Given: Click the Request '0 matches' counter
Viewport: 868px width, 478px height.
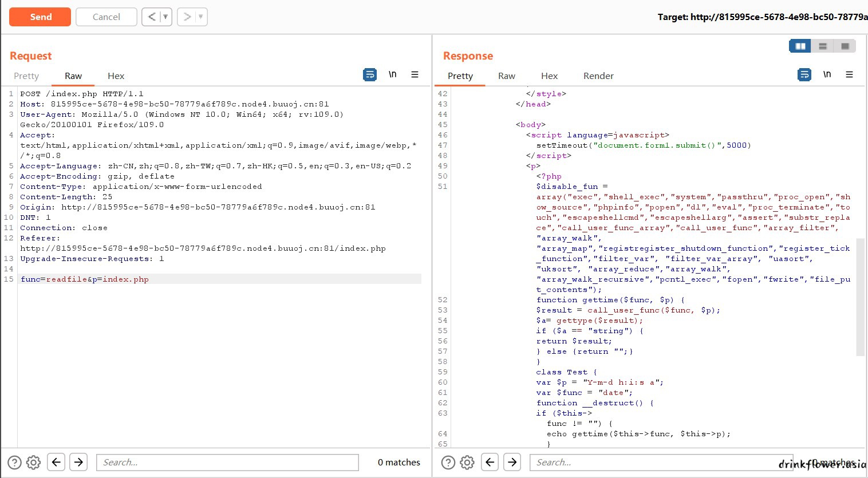Looking at the screenshot, I should [399, 463].
